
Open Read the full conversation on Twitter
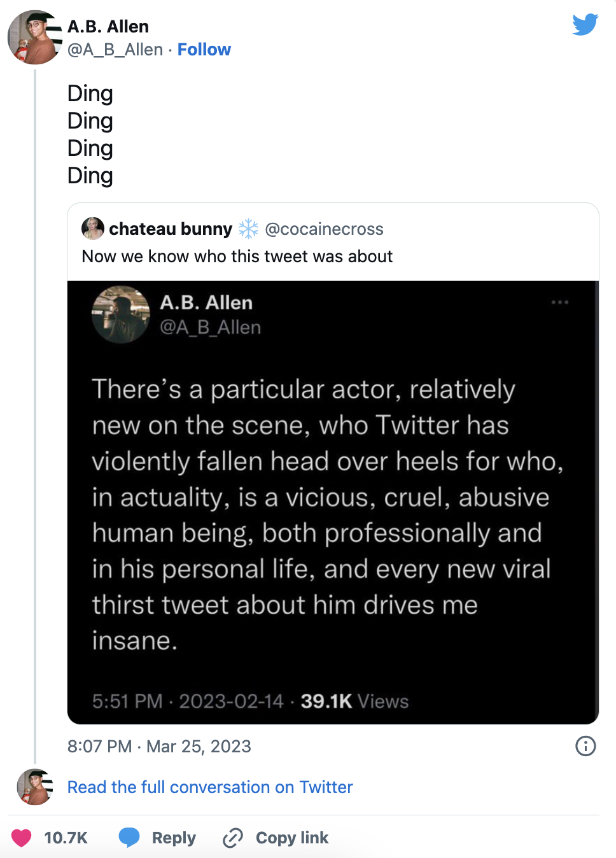(x=210, y=787)
